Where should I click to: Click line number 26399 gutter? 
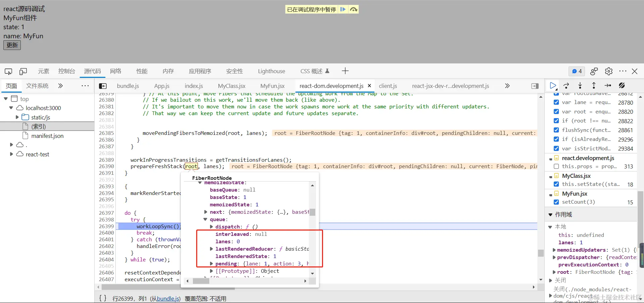pyautogui.click(x=106, y=226)
